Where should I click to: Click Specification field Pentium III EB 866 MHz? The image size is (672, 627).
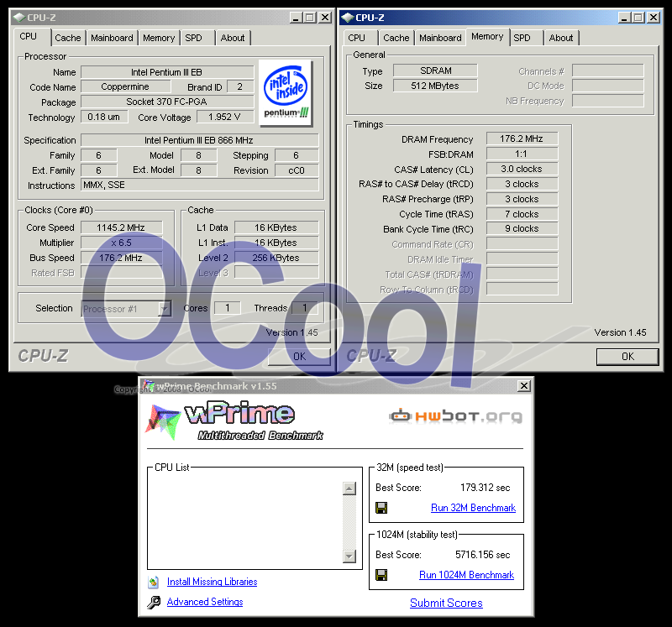200,140
